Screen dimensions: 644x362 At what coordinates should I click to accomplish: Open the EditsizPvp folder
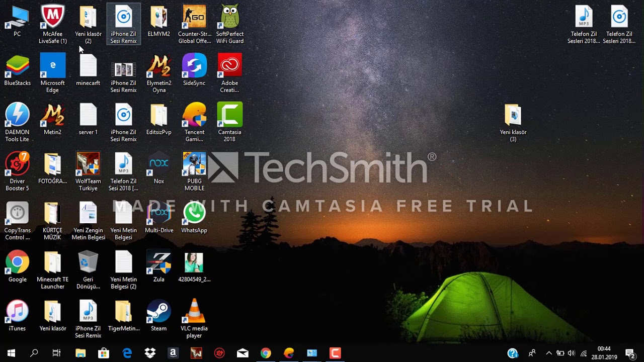(x=158, y=120)
